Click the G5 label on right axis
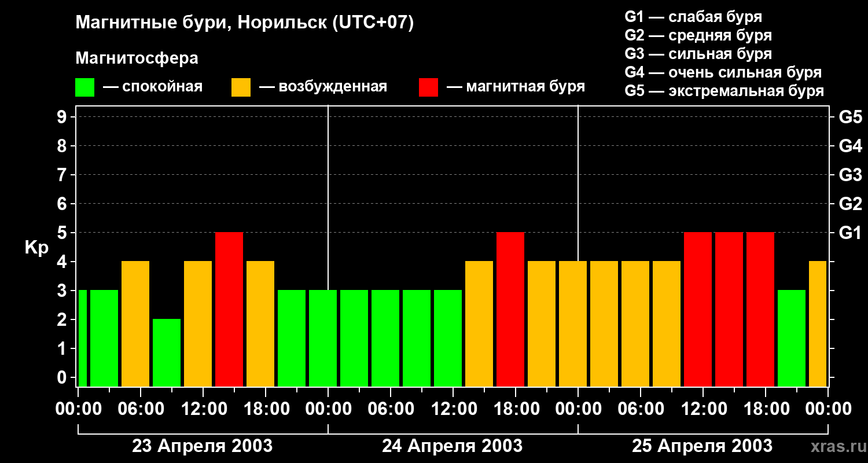The image size is (868, 463). click(850, 117)
